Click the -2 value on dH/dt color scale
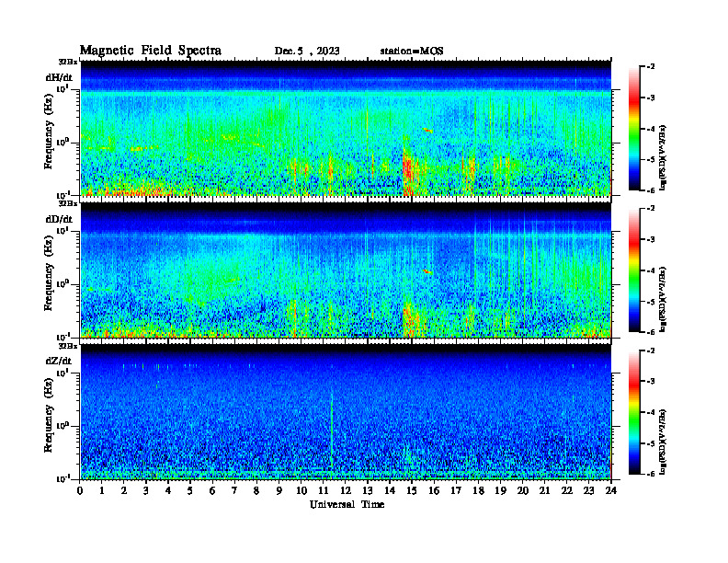 (x=649, y=67)
